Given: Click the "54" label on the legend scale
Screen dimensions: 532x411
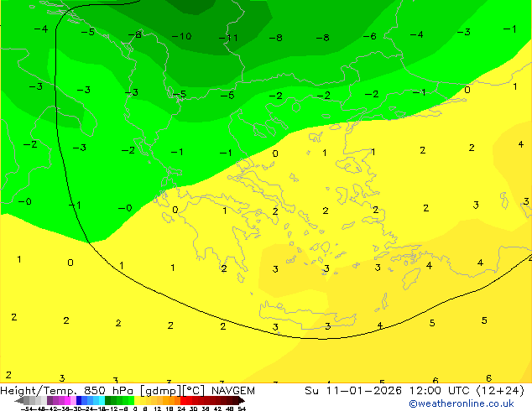Looking at the screenshot, I should [x=242, y=409].
